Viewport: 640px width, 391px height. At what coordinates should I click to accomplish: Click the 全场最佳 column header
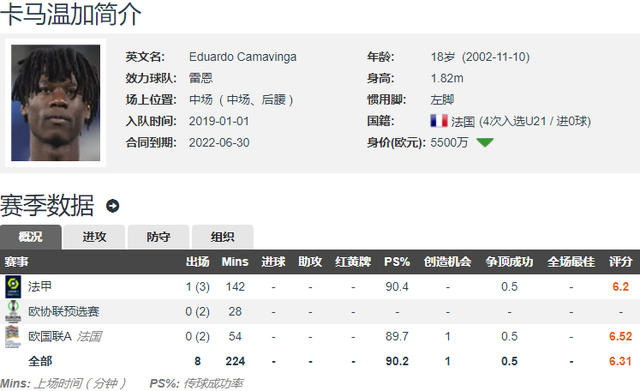click(x=571, y=262)
